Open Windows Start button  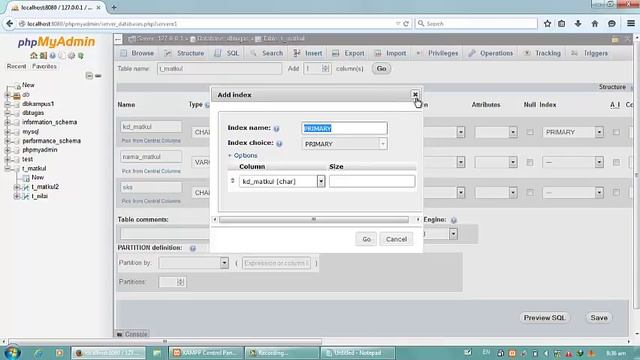pos(12,353)
